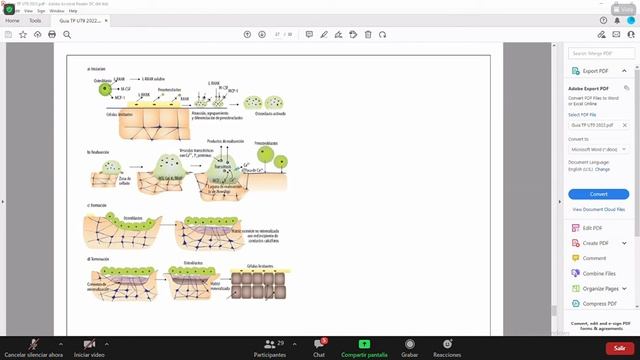The width and height of the screenshot is (640, 360).
Task: Unmute with Cancelar silenciar ahora
Action: [x=33, y=348]
